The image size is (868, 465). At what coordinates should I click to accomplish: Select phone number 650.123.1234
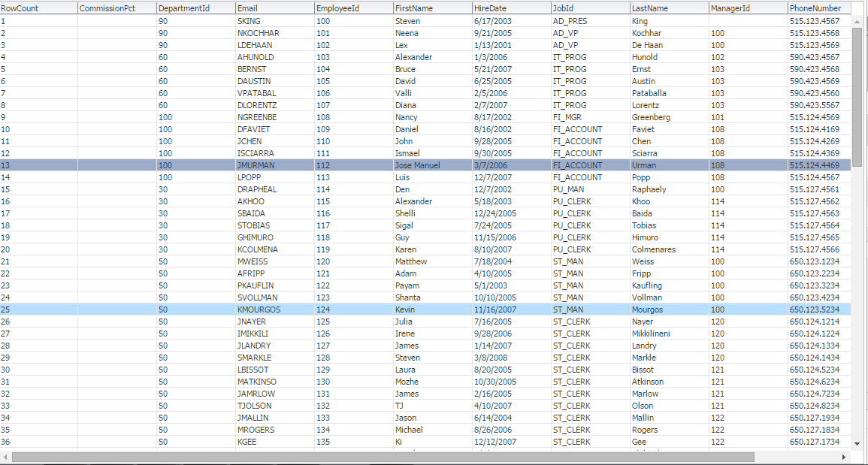coord(821,261)
